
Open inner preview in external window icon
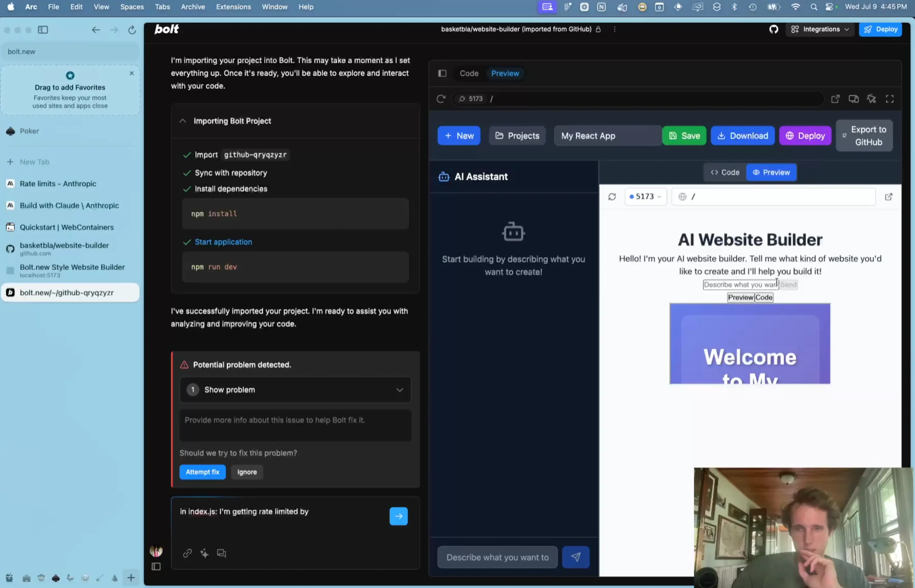(888, 197)
